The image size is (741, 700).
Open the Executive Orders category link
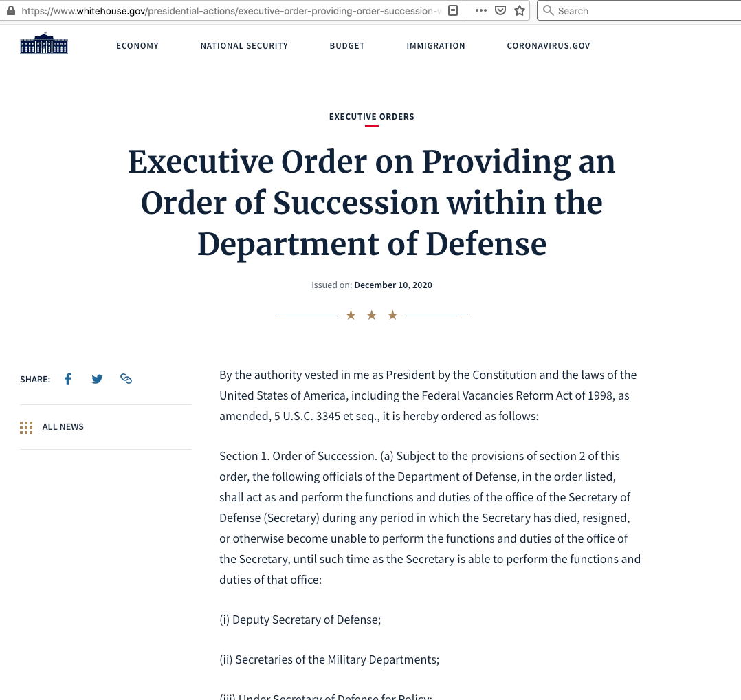point(372,117)
